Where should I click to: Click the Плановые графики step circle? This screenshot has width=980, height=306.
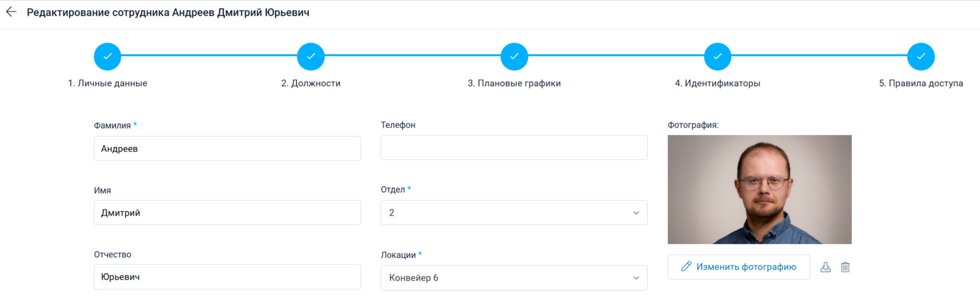pos(514,56)
